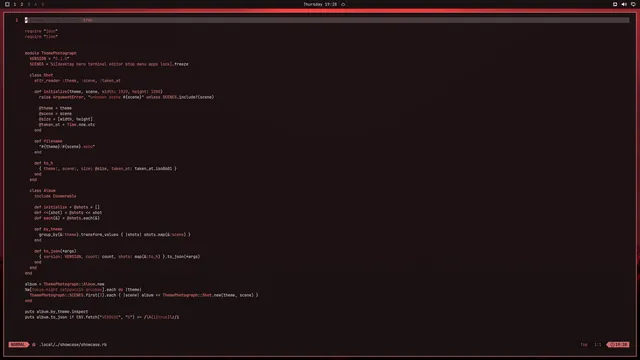The image size is (640, 360).
Task: Click the taken_at.iso8601 hash line
Action: tap(108, 169)
